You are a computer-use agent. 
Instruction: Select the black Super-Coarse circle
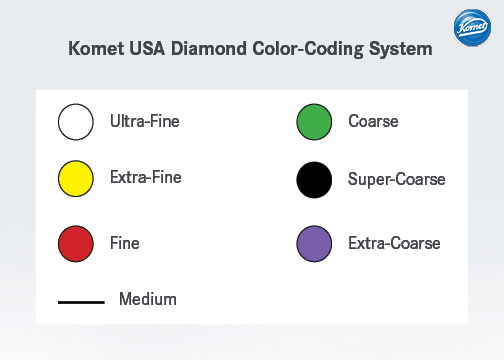tap(314, 180)
